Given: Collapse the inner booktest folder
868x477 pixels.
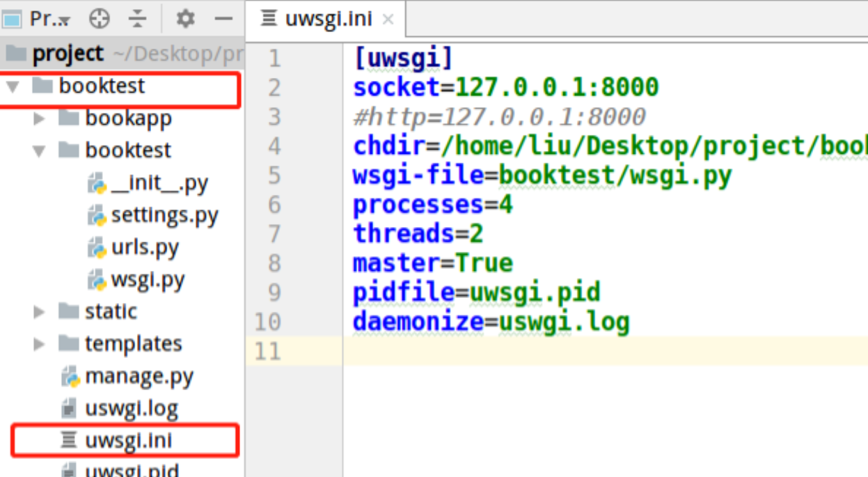Looking at the screenshot, I should coord(40,151).
